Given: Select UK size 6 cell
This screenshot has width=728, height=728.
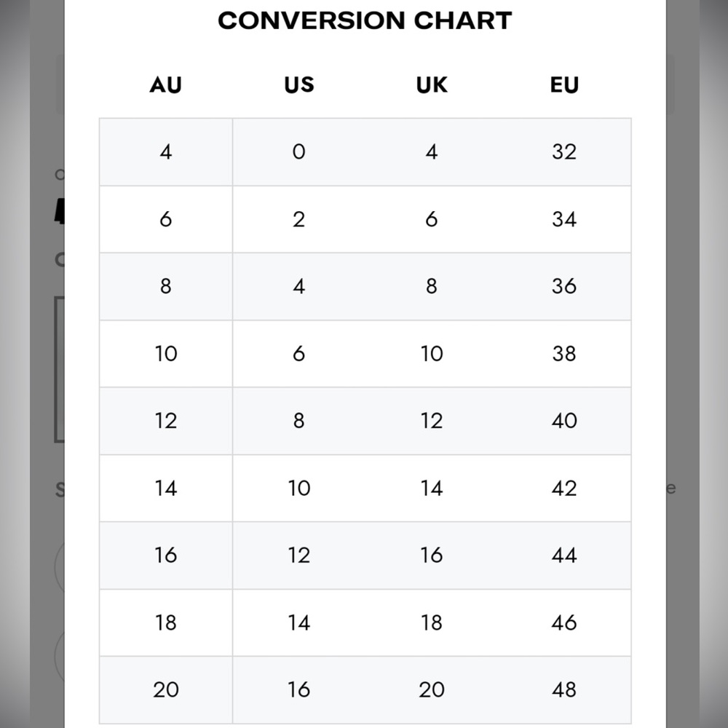Looking at the screenshot, I should pos(432,219).
